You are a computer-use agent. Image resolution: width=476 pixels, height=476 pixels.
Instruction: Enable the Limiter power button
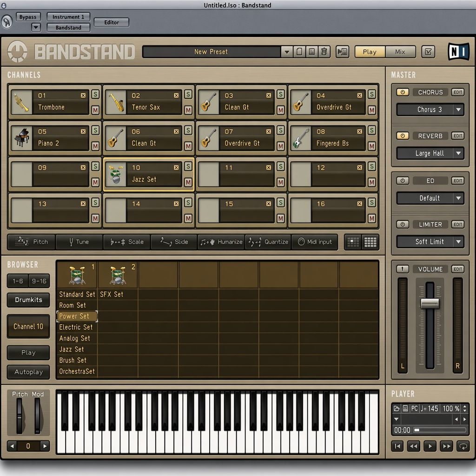pyautogui.click(x=403, y=225)
